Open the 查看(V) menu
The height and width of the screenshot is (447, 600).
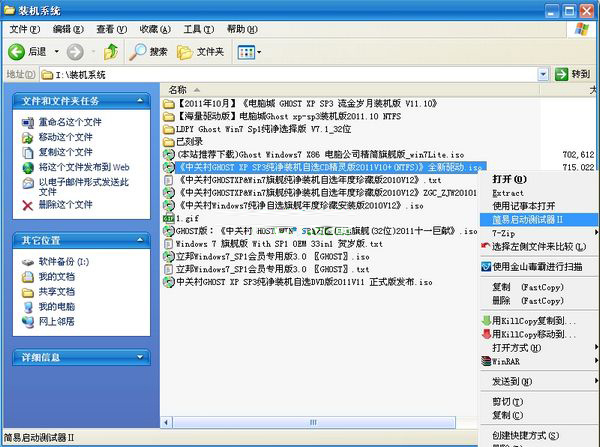(x=111, y=29)
